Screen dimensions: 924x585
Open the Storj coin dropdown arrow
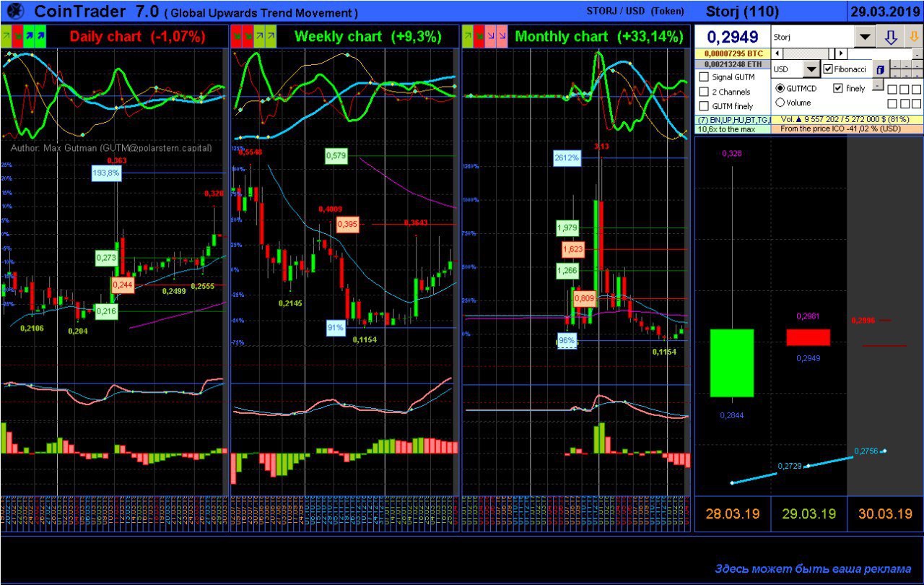[865, 36]
